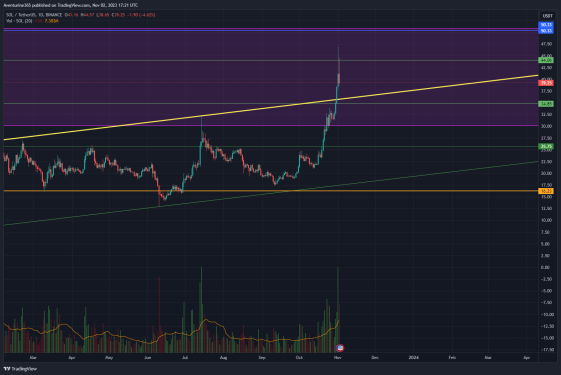Select the green 34.85 price label

[x=546, y=104]
